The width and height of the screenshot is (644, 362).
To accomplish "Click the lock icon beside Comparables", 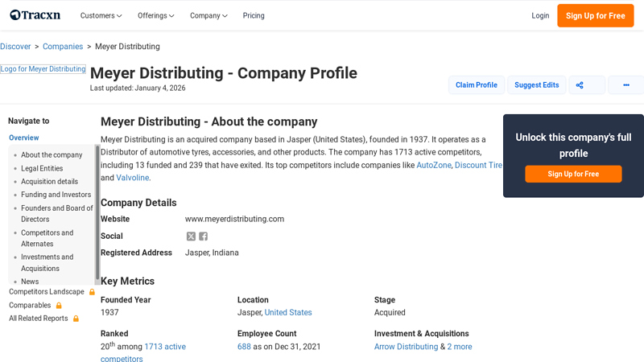I will (59, 306).
